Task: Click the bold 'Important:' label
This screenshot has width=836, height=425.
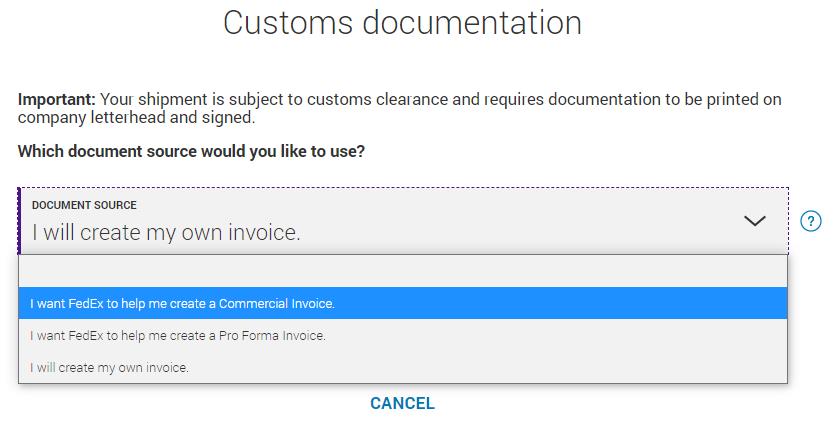Action: 57,100
